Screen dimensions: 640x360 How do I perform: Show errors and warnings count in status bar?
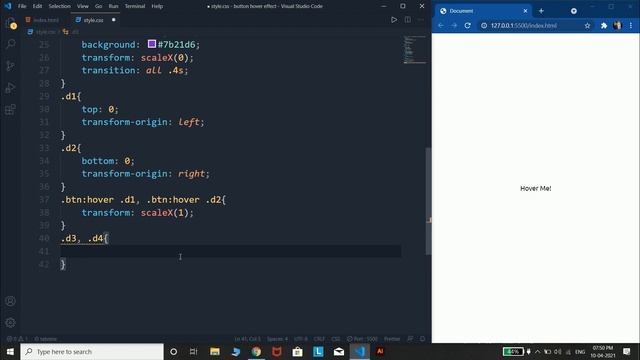click(17, 339)
